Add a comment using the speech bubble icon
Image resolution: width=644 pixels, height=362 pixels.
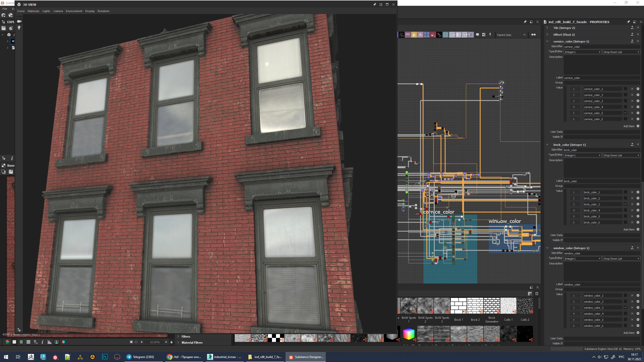477,35
